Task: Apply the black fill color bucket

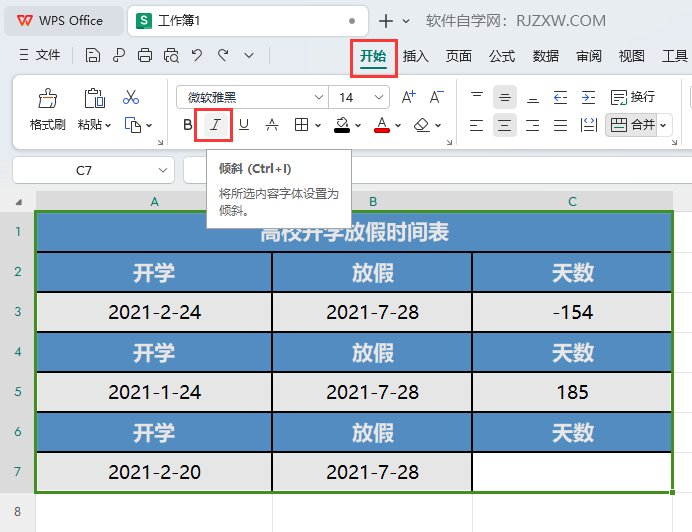Action: click(x=342, y=125)
